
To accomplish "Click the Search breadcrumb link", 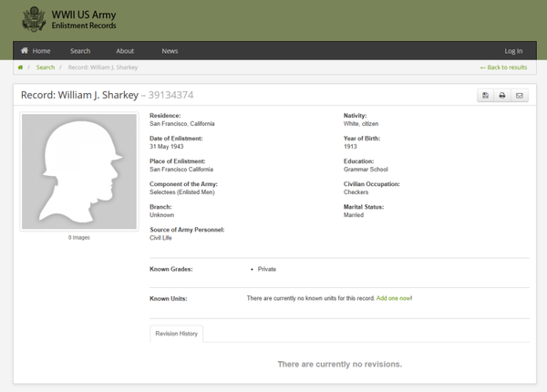I will pos(46,67).
